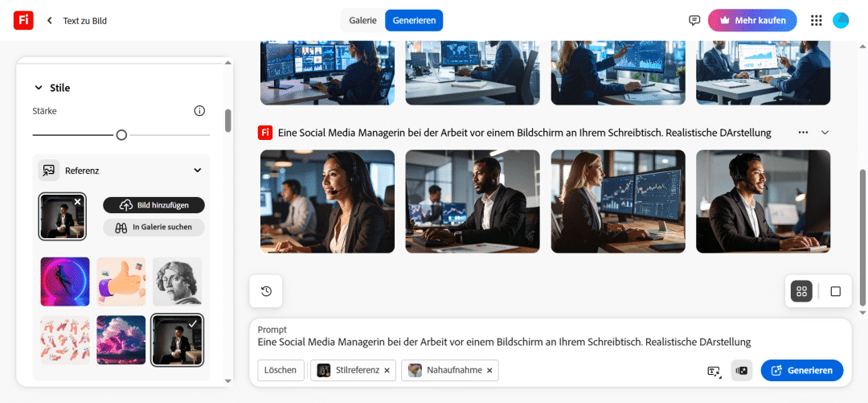The width and height of the screenshot is (868, 403).
Task: Click the Stärke info icon
Action: coord(199,111)
